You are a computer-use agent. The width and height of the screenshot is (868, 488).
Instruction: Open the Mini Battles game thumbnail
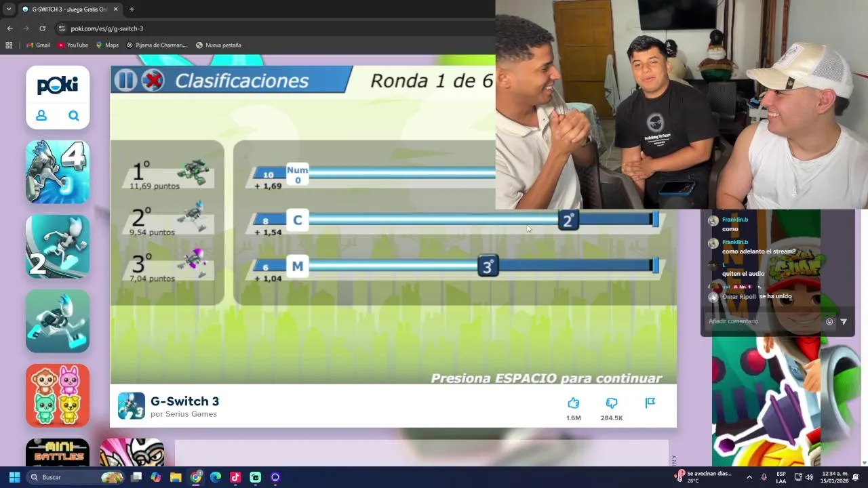pos(58,453)
